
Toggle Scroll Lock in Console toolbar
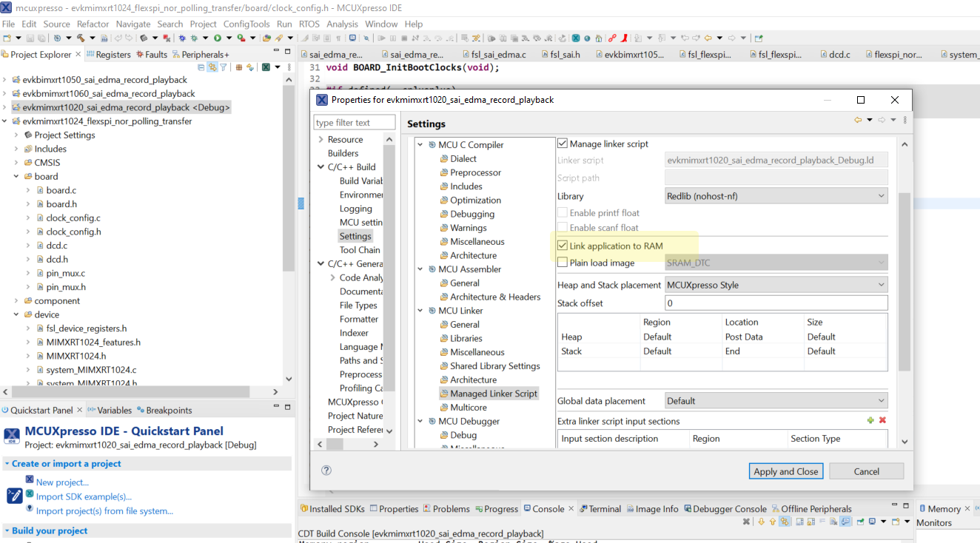(810, 522)
